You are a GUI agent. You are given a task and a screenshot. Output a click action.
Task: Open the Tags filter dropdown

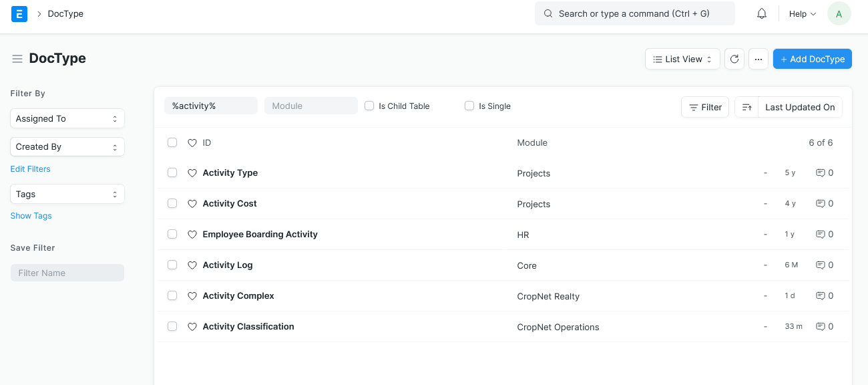67,194
